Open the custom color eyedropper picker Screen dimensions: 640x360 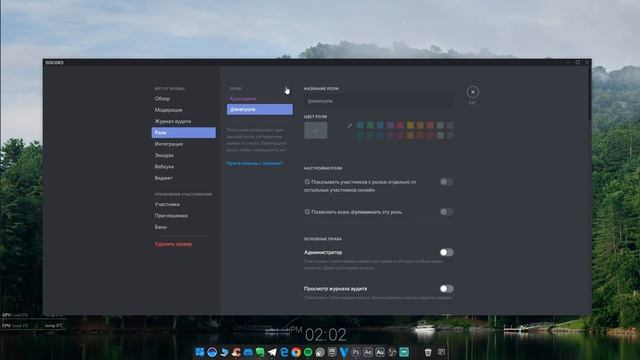[x=349, y=126]
